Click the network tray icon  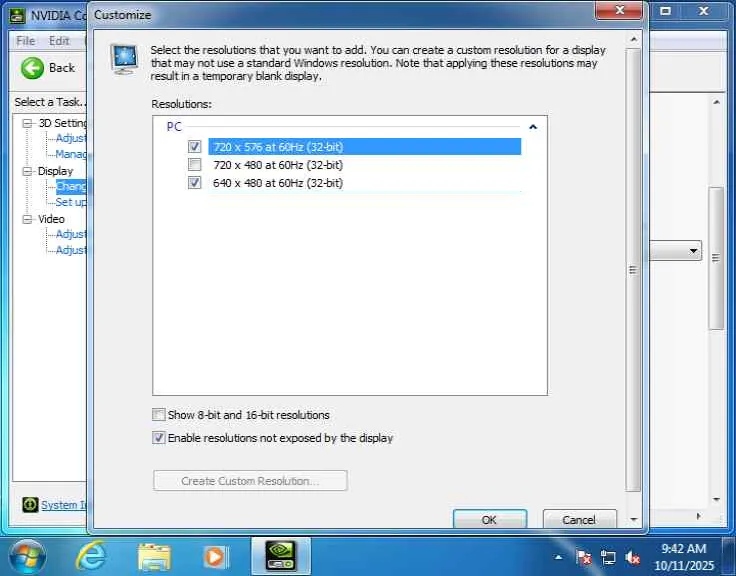608,558
